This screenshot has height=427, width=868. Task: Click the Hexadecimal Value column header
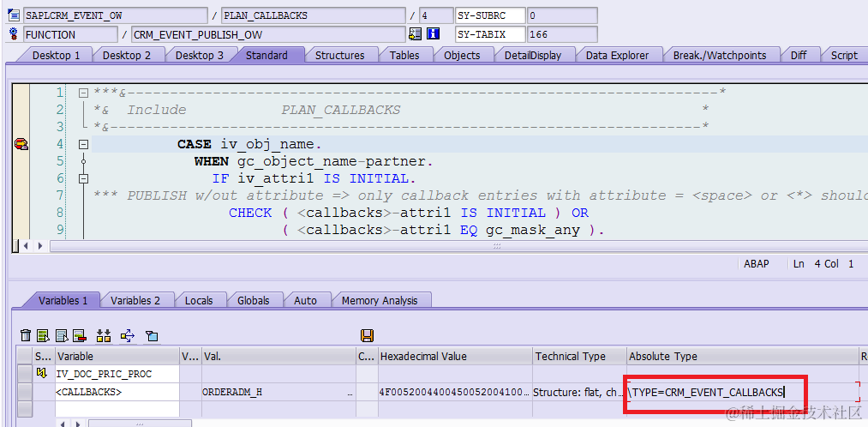[x=455, y=356]
